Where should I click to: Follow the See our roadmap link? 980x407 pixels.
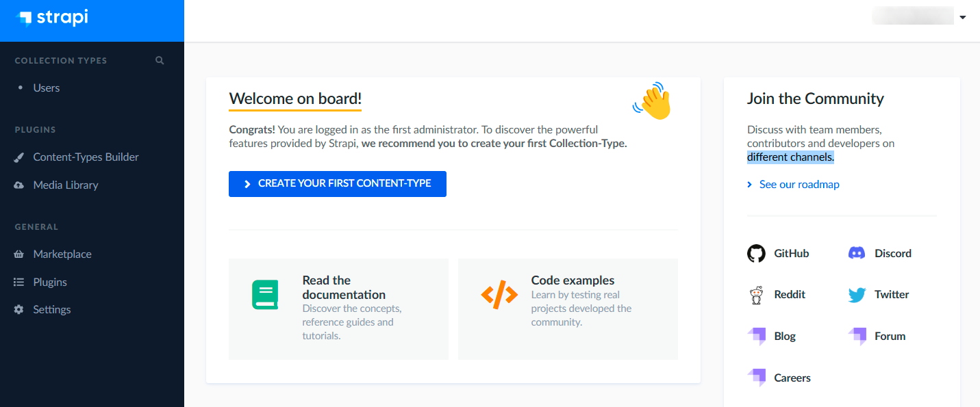(x=799, y=185)
